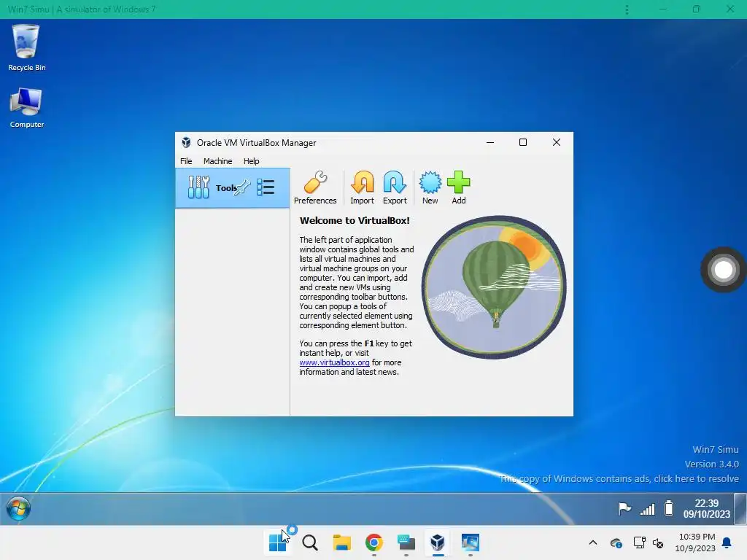Click the Export appliance button
This screenshot has width=747, height=560.
click(395, 187)
